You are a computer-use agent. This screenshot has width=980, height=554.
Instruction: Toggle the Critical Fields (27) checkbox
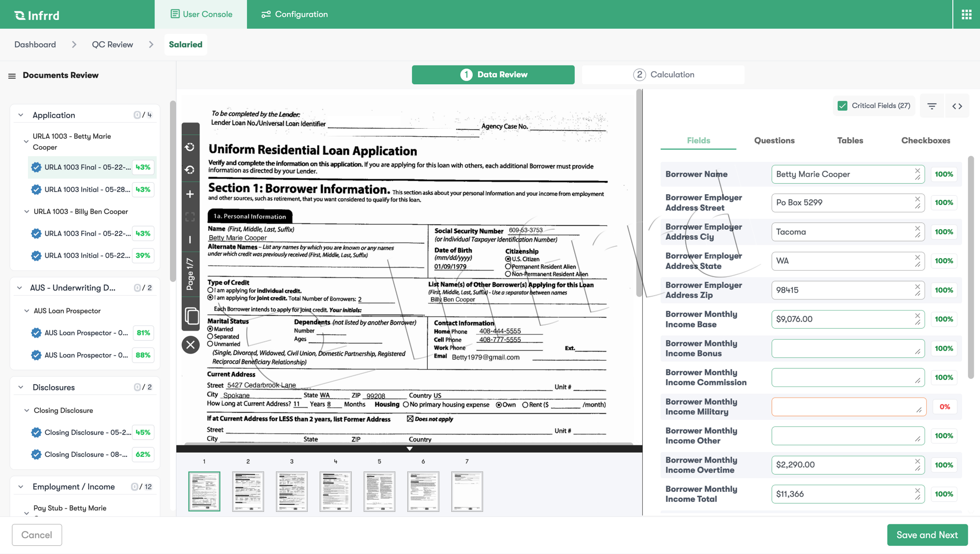point(843,106)
